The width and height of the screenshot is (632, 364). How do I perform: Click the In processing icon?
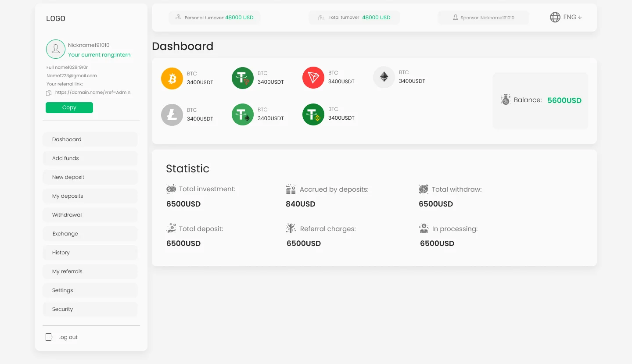tap(424, 228)
